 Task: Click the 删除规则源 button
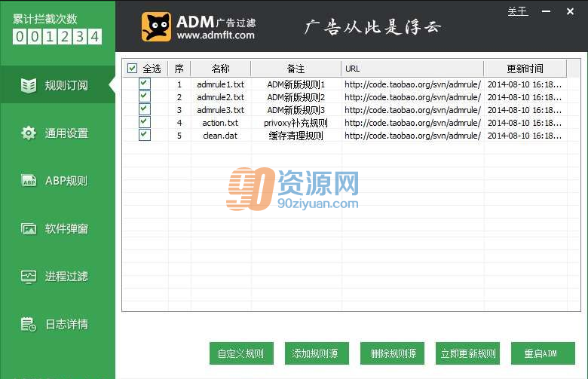pyautogui.click(x=392, y=353)
